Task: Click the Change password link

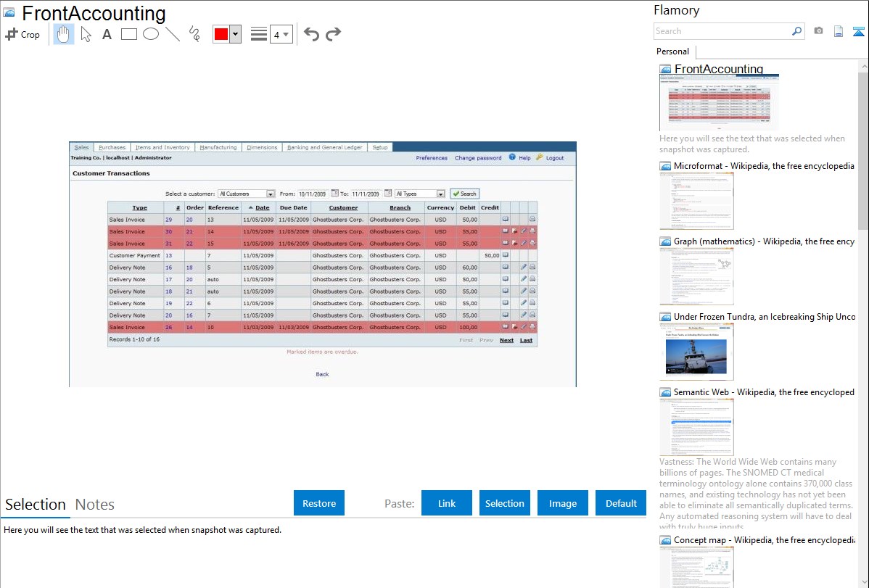Action: click(478, 158)
